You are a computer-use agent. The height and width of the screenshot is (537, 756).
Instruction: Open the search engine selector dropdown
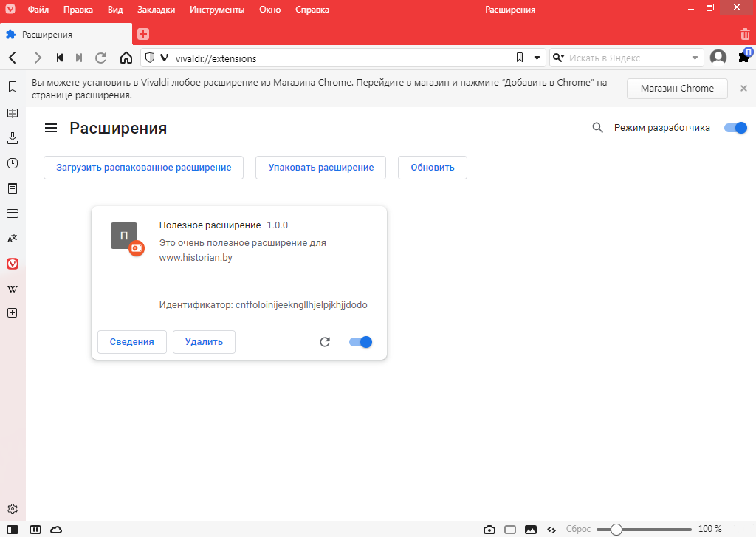559,58
